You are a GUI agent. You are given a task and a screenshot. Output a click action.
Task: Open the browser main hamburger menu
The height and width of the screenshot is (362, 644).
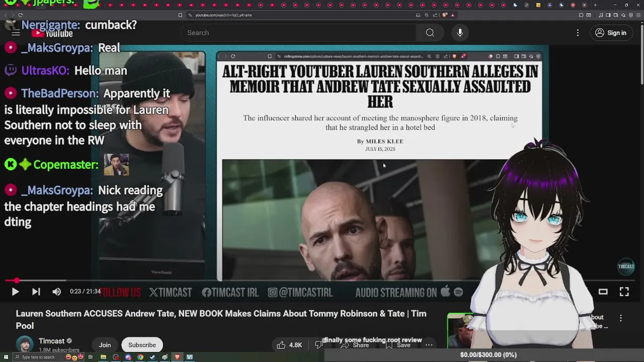coord(638,15)
